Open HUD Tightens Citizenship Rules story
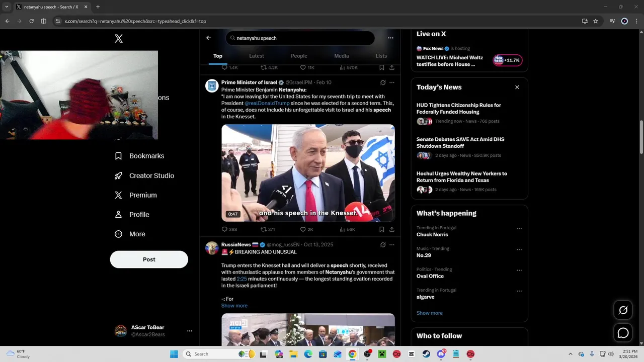 [459, 109]
